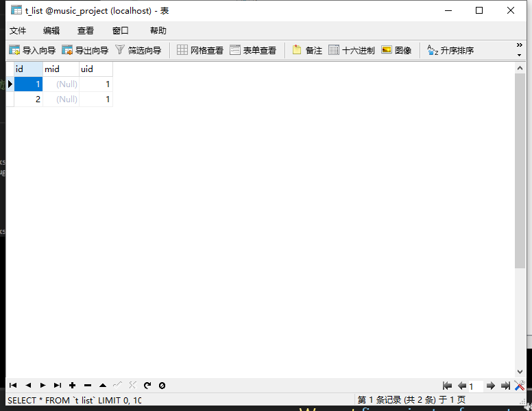This screenshot has height=411, width=532.
Task: Show Hex (十六进制) view
Action: 352,50
